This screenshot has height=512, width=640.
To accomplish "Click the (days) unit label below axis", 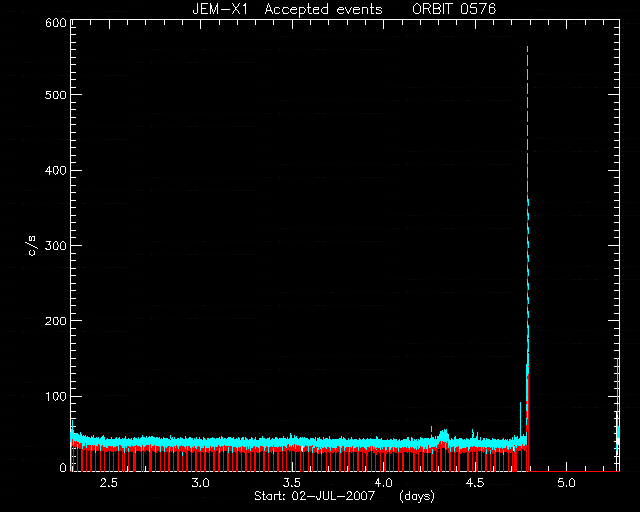I will (x=417, y=496).
